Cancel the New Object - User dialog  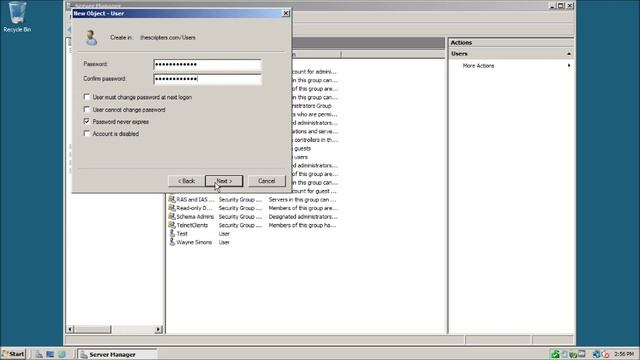pos(267,181)
